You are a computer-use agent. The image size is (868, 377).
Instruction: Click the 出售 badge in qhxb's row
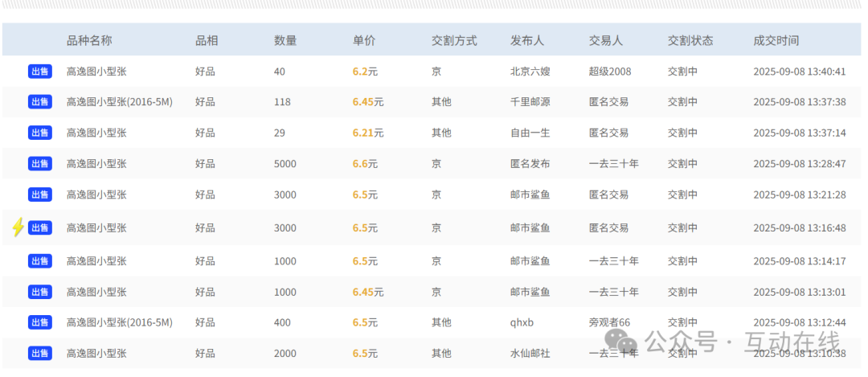pos(40,322)
